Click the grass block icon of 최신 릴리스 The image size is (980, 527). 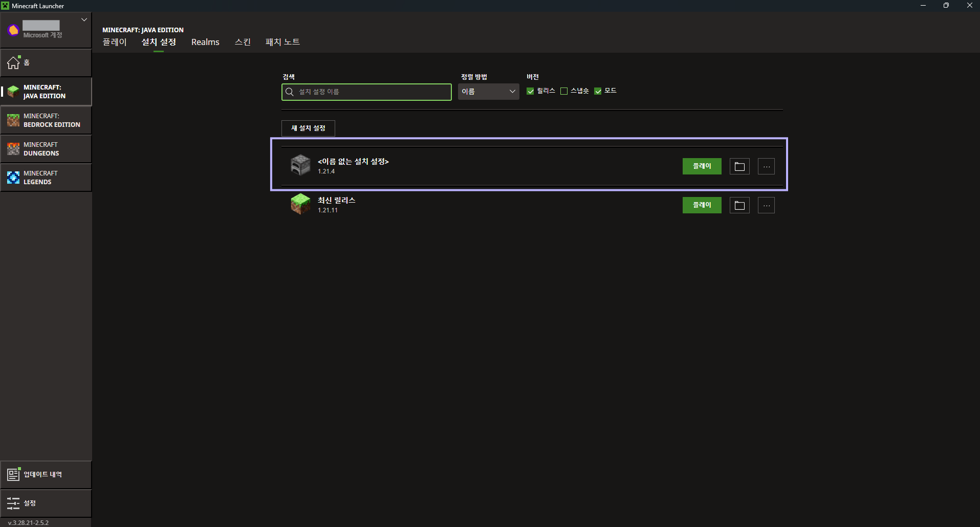[300, 204]
